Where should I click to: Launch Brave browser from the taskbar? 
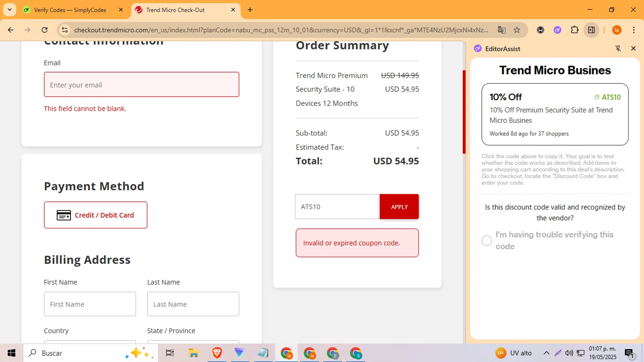point(217,353)
